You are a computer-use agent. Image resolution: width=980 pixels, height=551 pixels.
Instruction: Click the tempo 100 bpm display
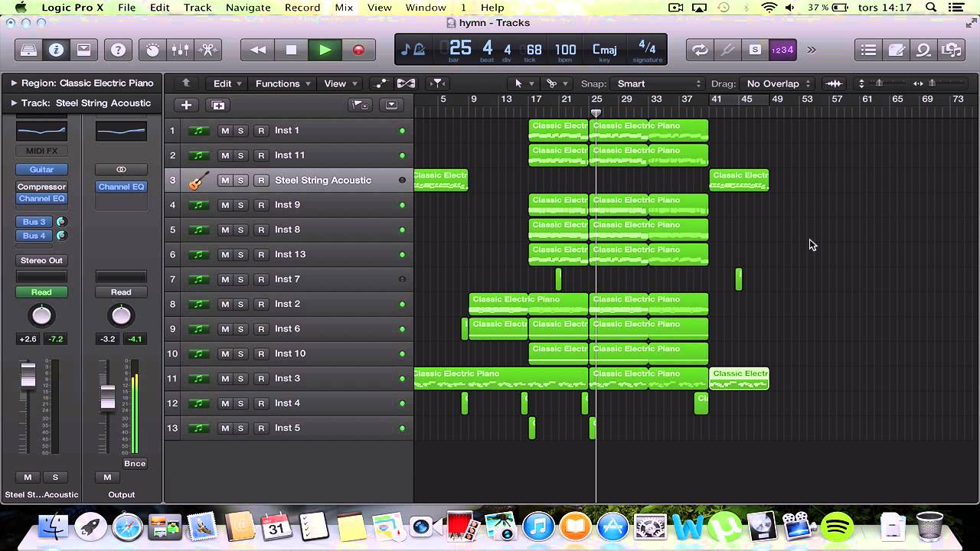565,51
